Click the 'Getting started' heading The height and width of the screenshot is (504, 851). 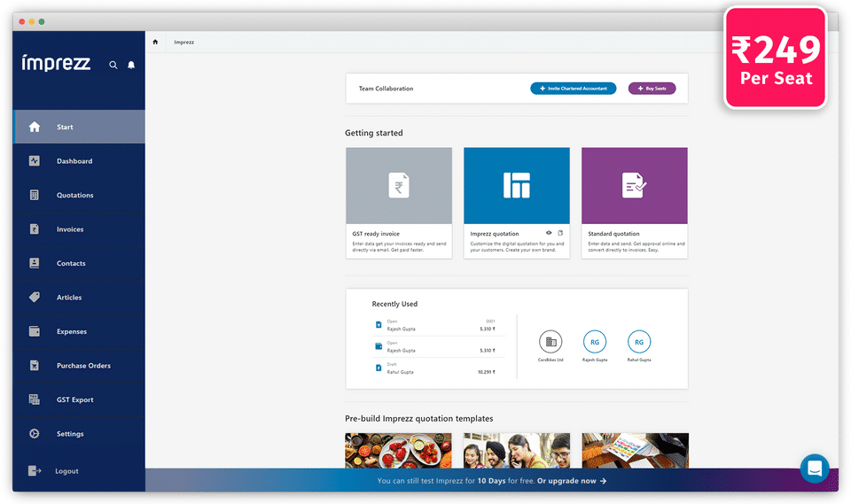click(x=374, y=133)
